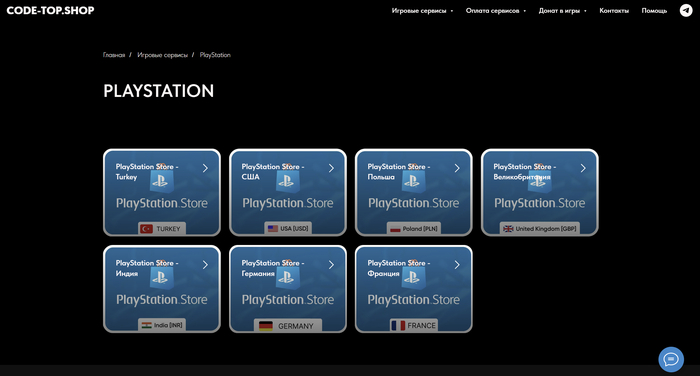Open the 'PlayStation Store - США' card title
The width and height of the screenshot is (700, 376).
(x=273, y=171)
